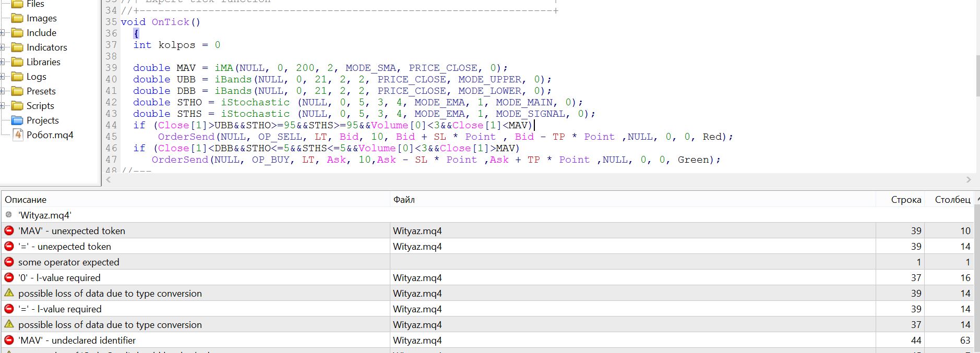Viewport: 980px width, 353px height.
Task: Place cursor on 'int kolpos = 0' line
Action: click(176, 45)
